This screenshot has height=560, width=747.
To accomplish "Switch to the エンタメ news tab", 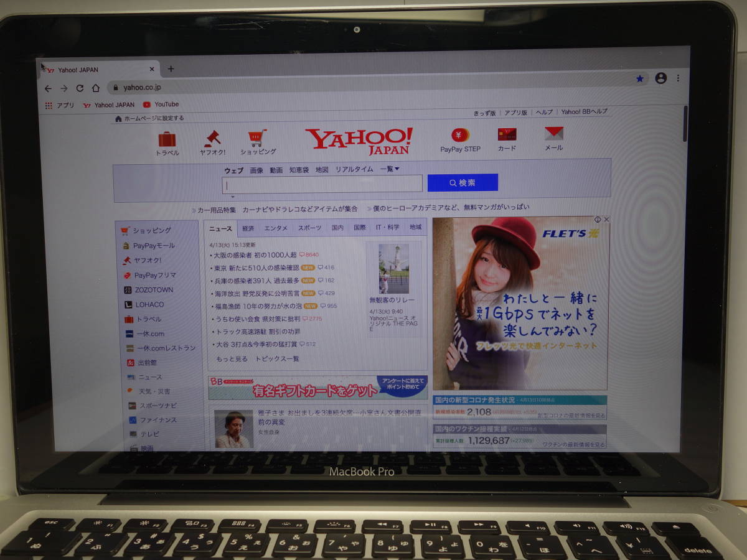I will (276, 228).
